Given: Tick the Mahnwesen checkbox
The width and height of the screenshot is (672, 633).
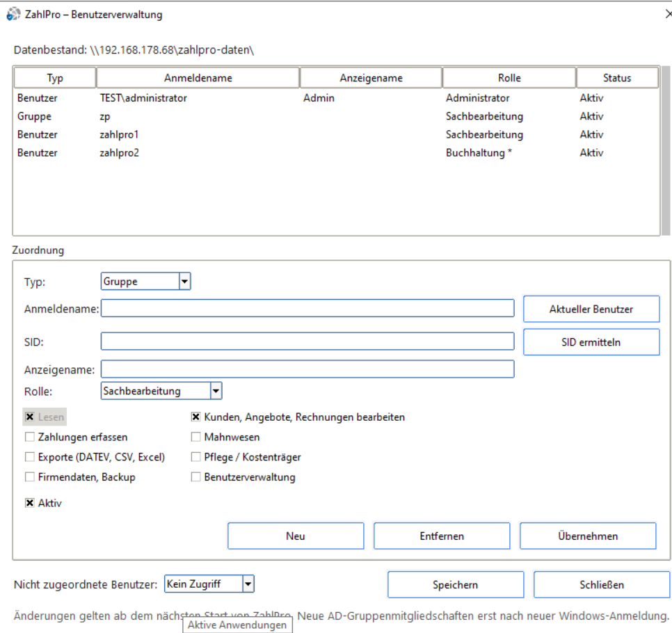Looking at the screenshot, I should 195,437.
